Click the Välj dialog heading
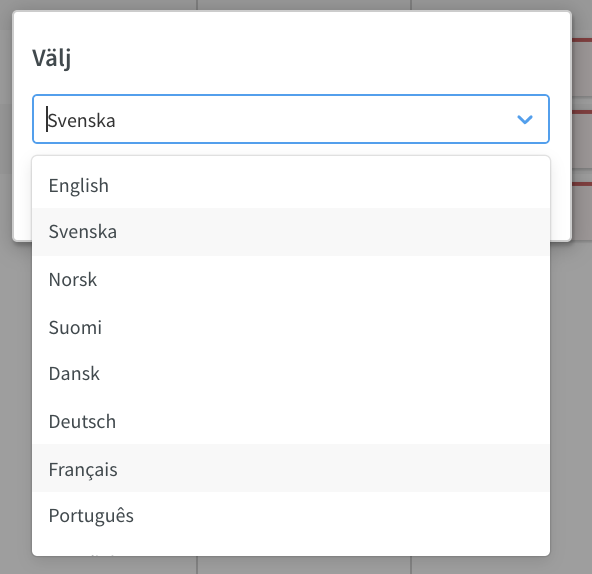This screenshot has height=574, width=592. pos(52,58)
